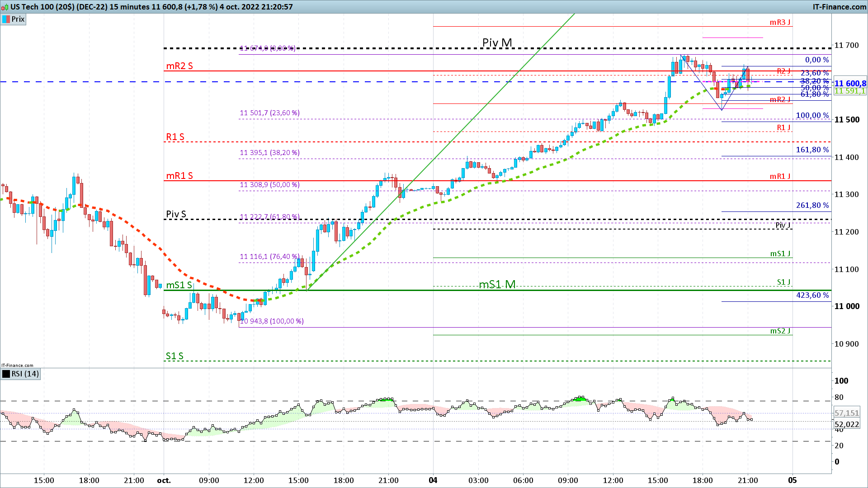Select the 161,80 % Fibonacci extension label
Screen dimensions: 868x488
[812, 150]
